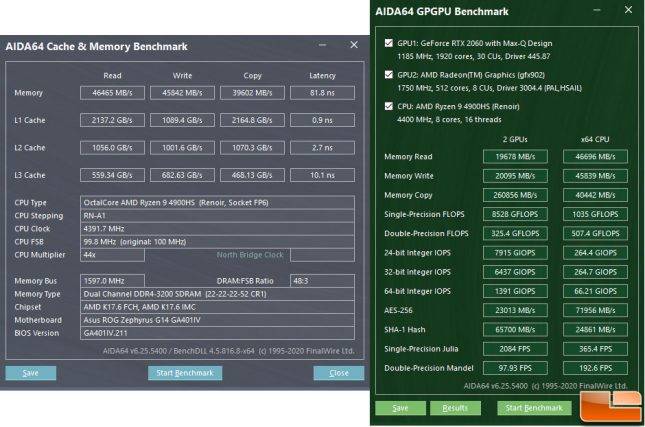This screenshot has height=427, width=645.
Task: Select Memory Copy value 39602 MB/s
Action: pos(252,93)
